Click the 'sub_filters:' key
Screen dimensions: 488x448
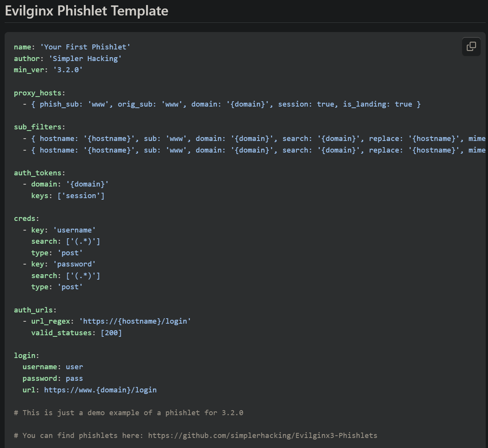(40, 127)
